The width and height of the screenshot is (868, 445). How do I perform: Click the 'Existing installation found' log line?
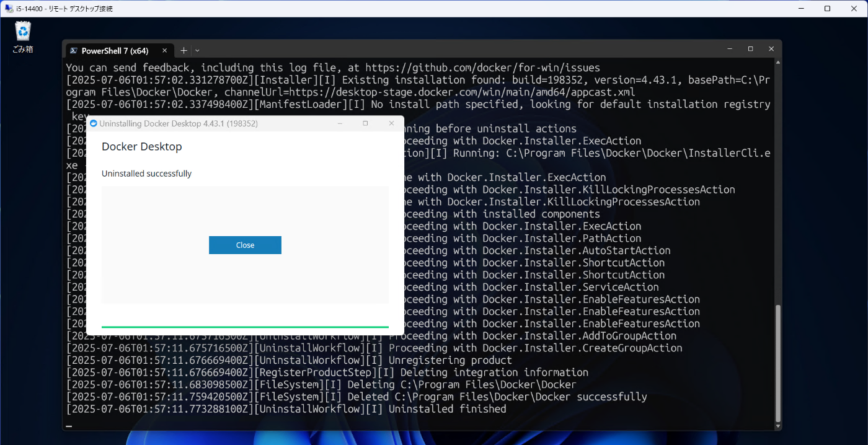coord(418,86)
